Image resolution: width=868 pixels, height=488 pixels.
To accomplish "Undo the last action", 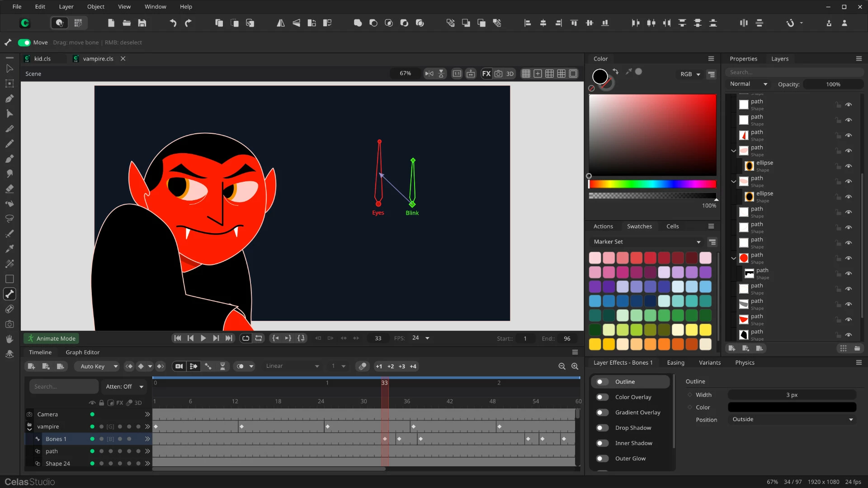I will (x=173, y=23).
